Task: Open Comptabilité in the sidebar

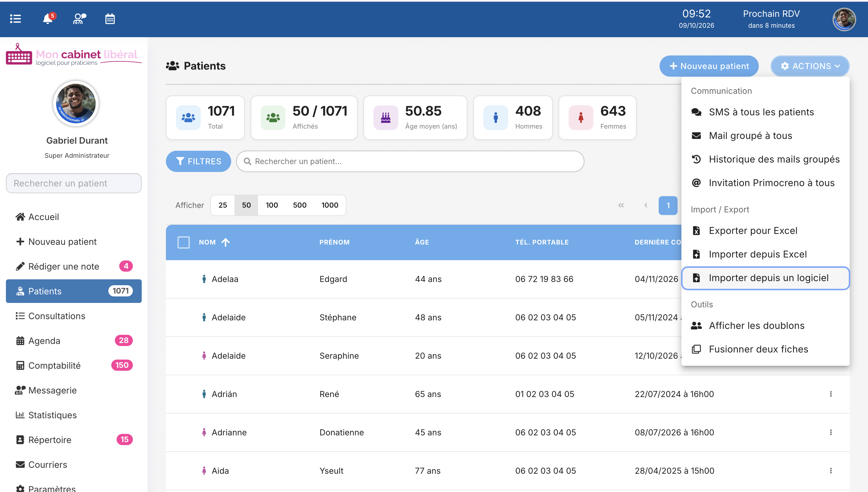Action: (74, 365)
